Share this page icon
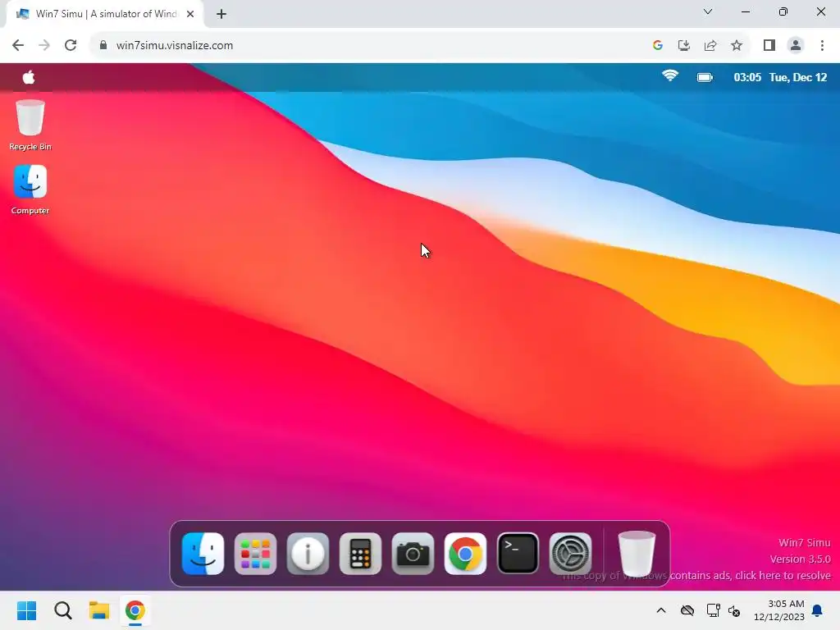The image size is (840, 630). (x=710, y=45)
